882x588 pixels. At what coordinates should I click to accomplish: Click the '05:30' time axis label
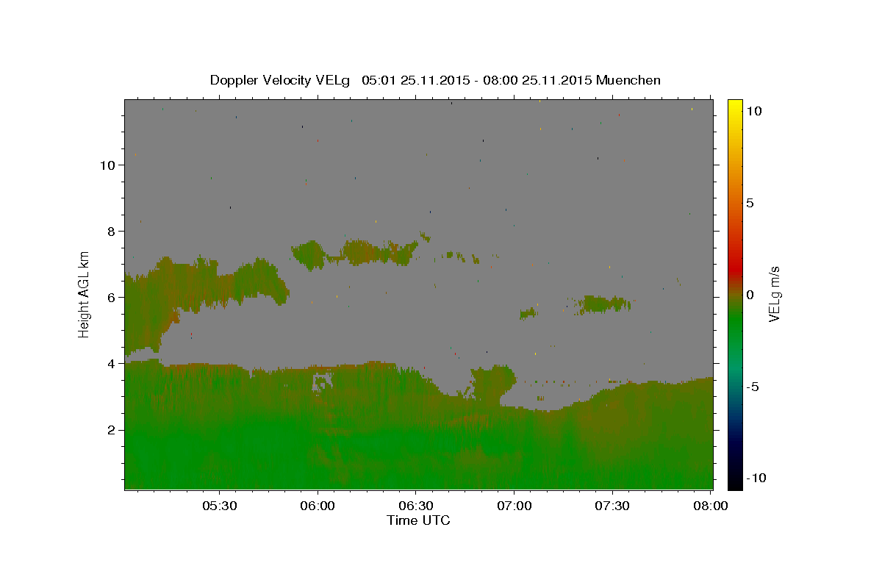[220, 506]
